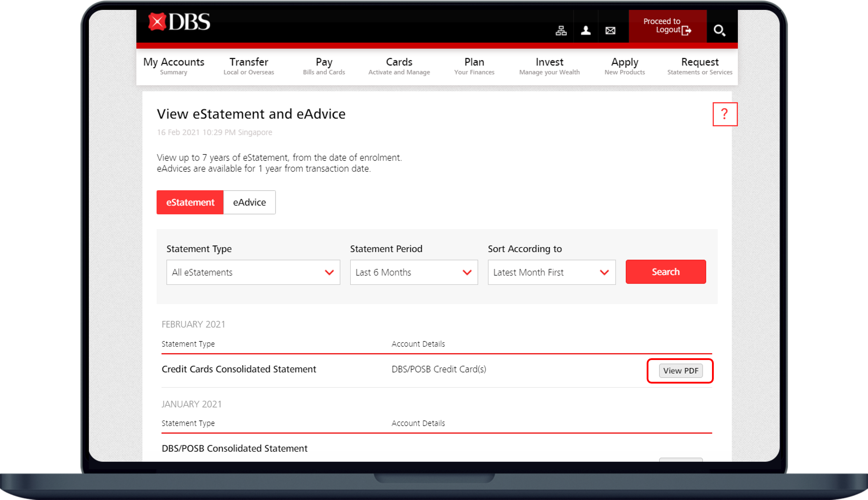This screenshot has width=868, height=500.
Task: Click the 16 Feb 2021 timestamp text
Action: (215, 132)
